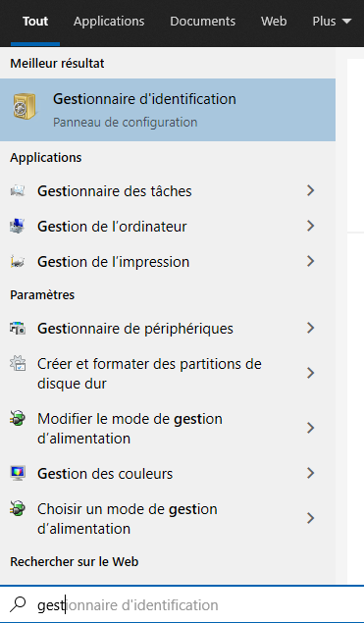Switch to the Documents tab

[203, 21]
